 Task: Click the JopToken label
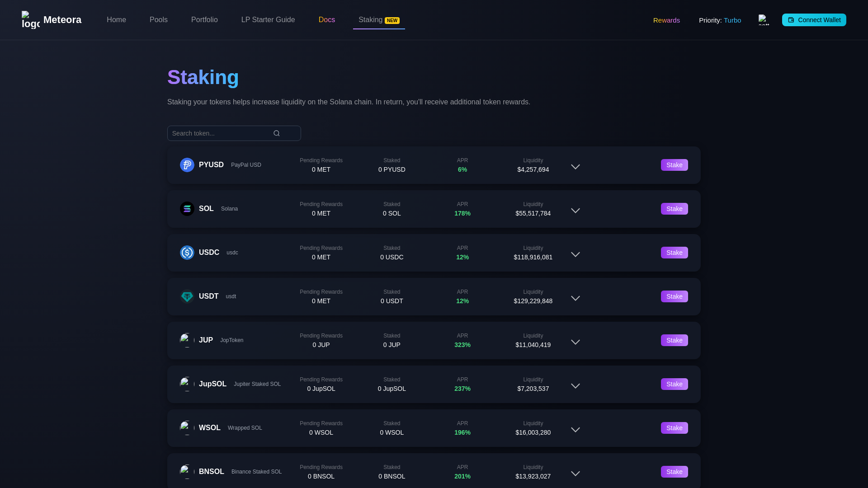click(x=231, y=340)
